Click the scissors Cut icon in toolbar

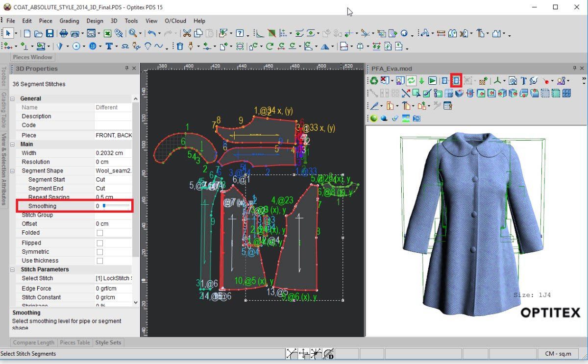[187, 34]
